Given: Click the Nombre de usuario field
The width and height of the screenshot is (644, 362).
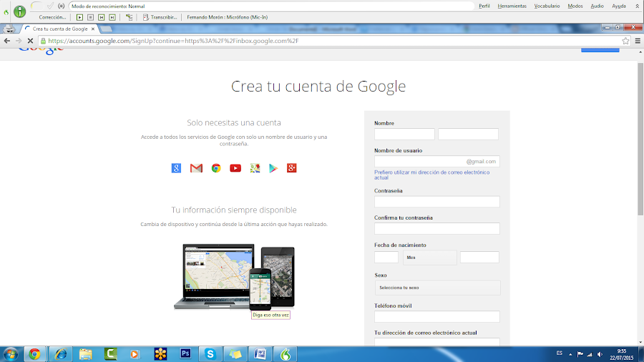Looking at the screenshot, I should (x=437, y=161).
